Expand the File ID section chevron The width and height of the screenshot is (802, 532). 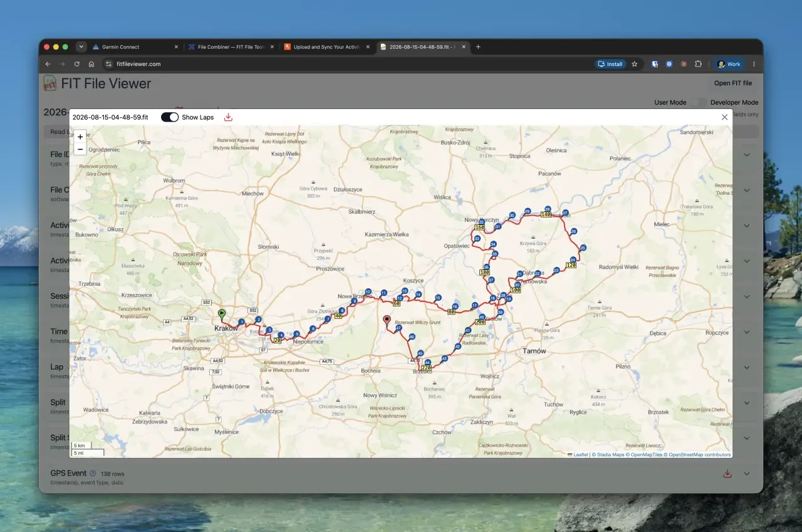746,155
